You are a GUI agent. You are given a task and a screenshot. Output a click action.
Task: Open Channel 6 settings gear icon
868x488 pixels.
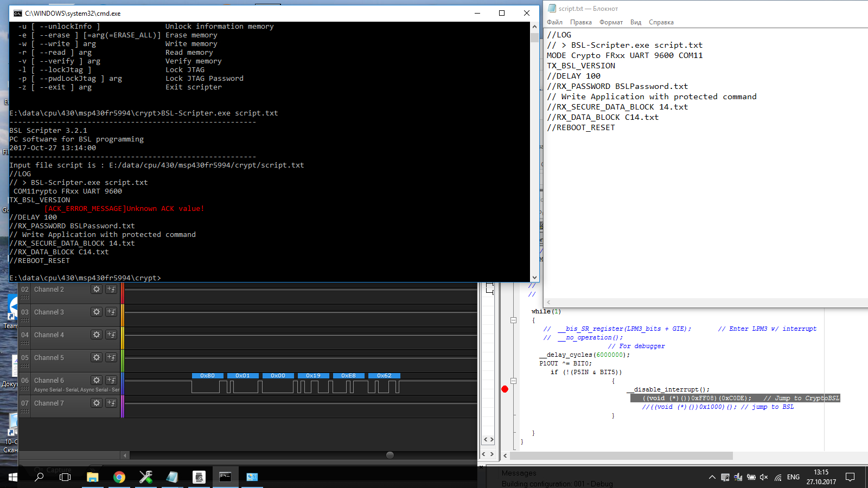tap(96, 380)
